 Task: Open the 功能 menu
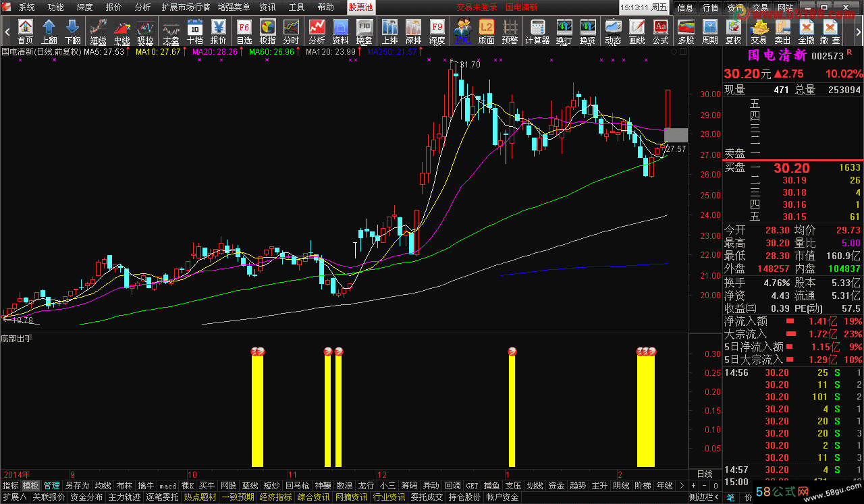tap(55, 7)
